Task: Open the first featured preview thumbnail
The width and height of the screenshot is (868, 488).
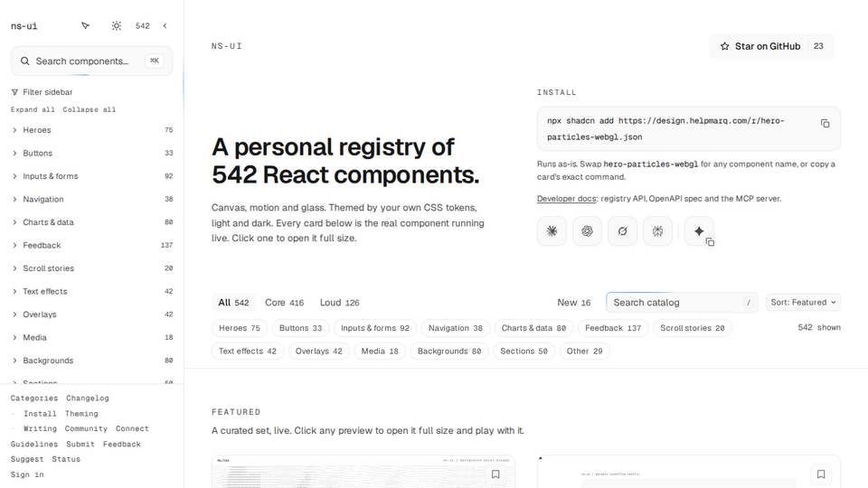Action: [x=363, y=472]
